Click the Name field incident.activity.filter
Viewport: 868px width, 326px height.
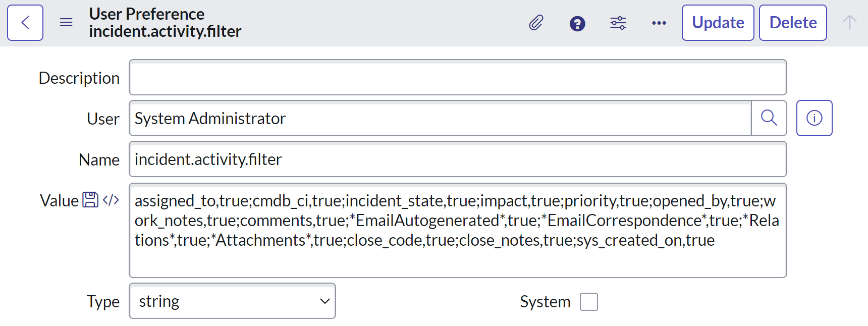457,159
